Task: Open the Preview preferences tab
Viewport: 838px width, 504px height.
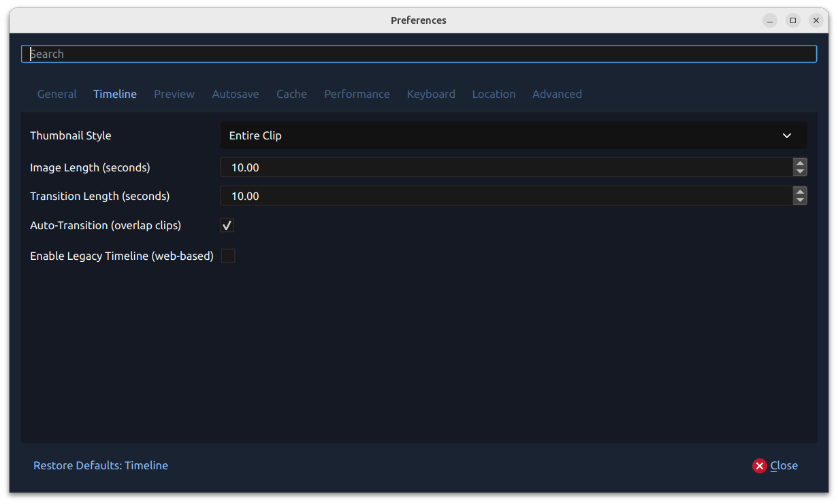Action: (x=174, y=94)
